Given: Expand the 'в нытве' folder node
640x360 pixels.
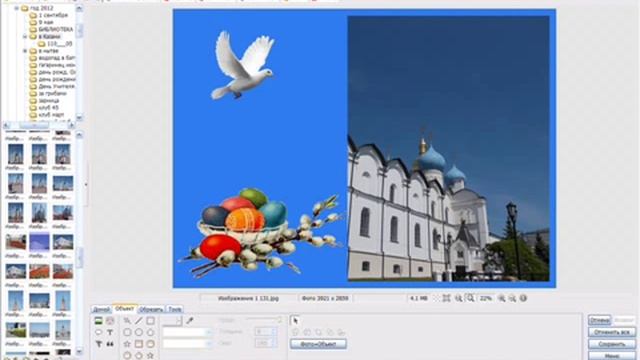Looking at the screenshot, I should coord(25,51).
